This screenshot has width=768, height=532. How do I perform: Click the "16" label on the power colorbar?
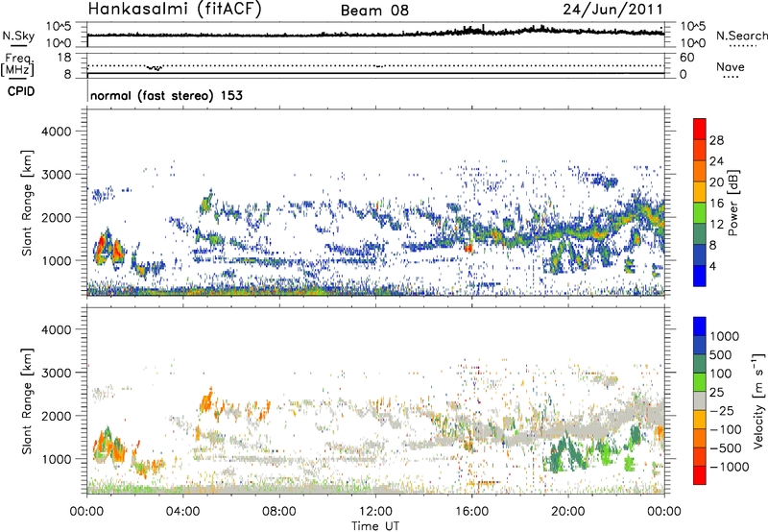click(716, 204)
